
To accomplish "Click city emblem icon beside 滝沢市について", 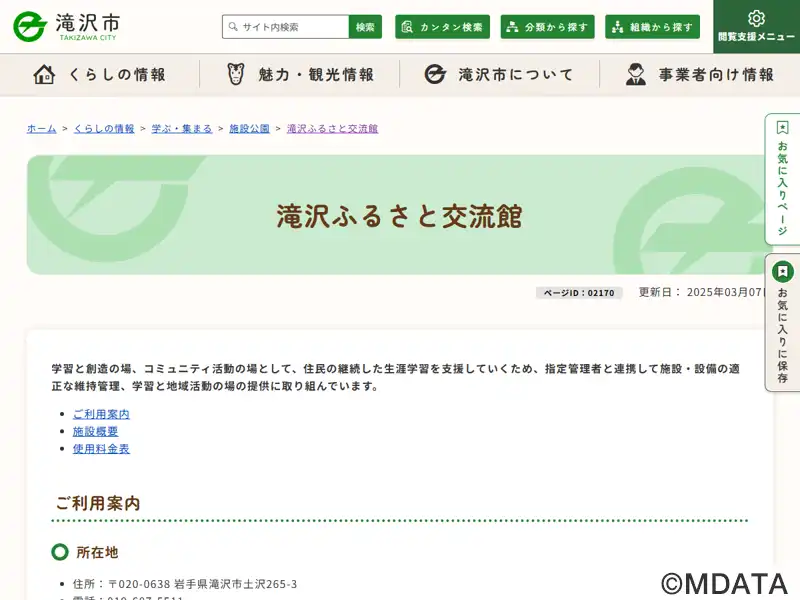I will [435, 74].
